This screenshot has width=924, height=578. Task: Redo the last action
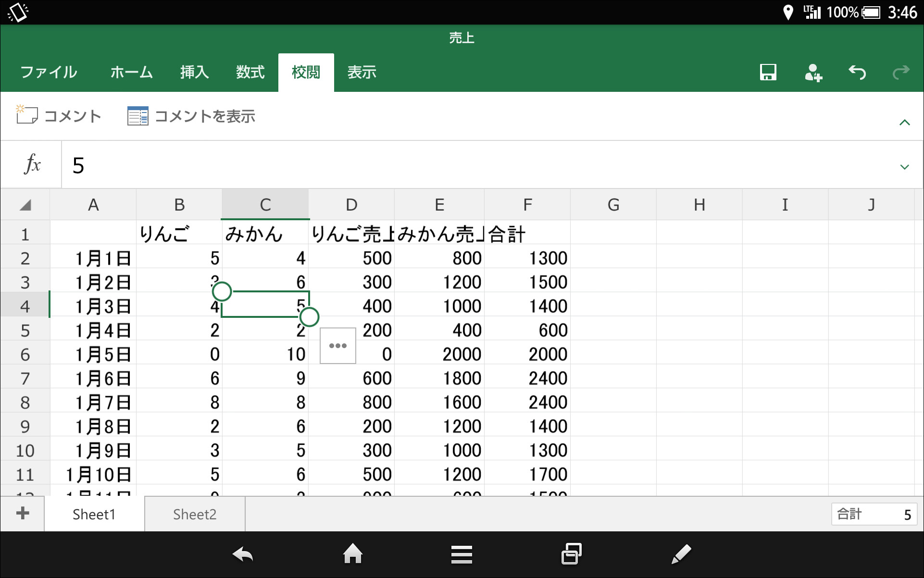tap(901, 72)
